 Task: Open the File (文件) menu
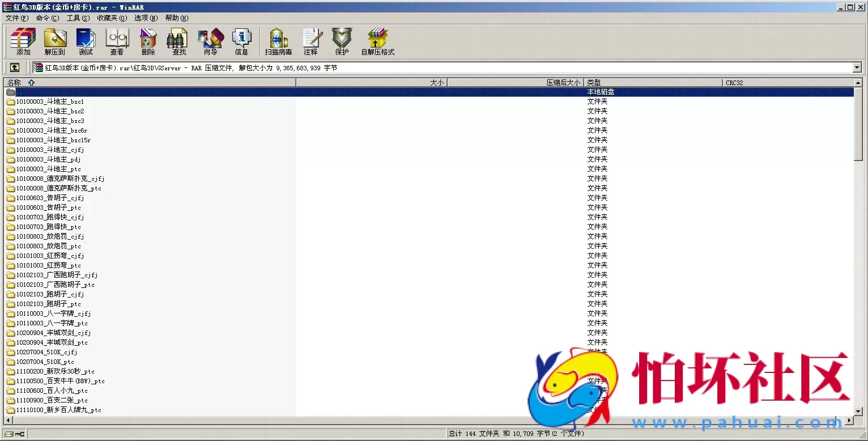coord(16,18)
